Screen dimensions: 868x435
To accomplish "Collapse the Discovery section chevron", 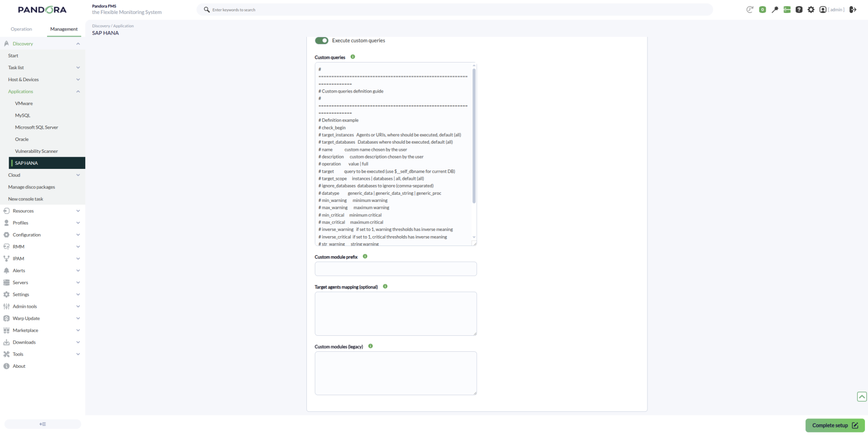I will coord(78,44).
